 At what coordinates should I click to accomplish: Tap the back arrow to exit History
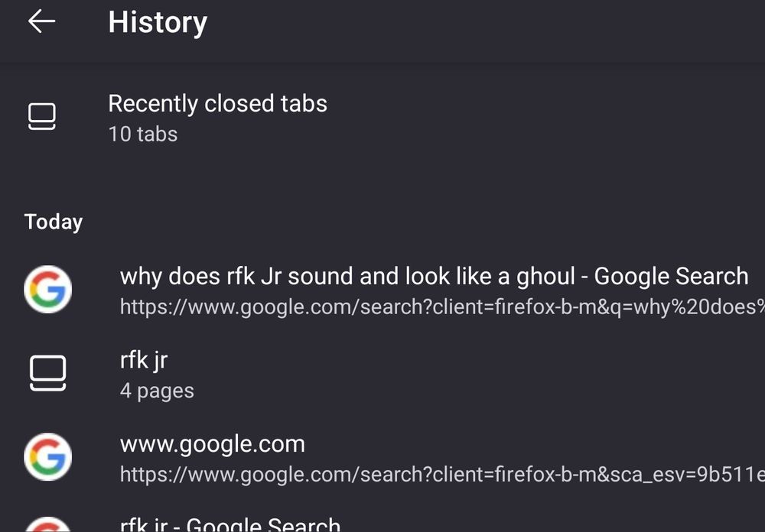click(x=41, y=21)
